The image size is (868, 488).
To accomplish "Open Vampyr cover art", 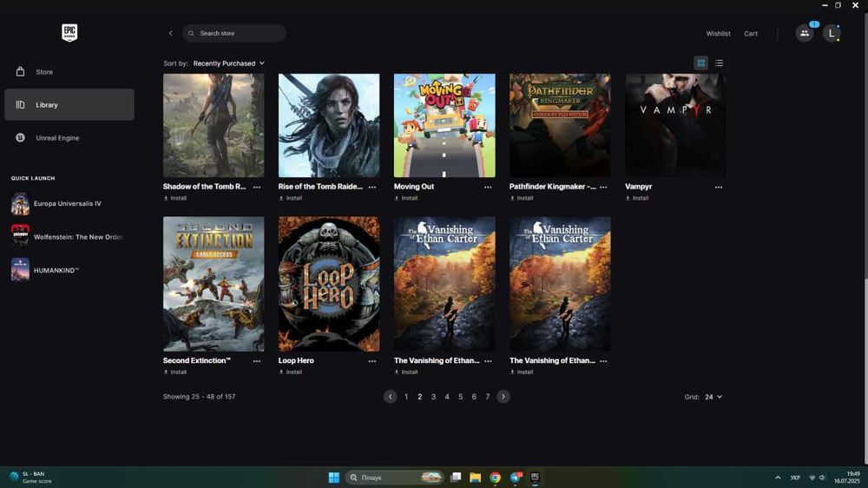I will (x=675, y=125).
